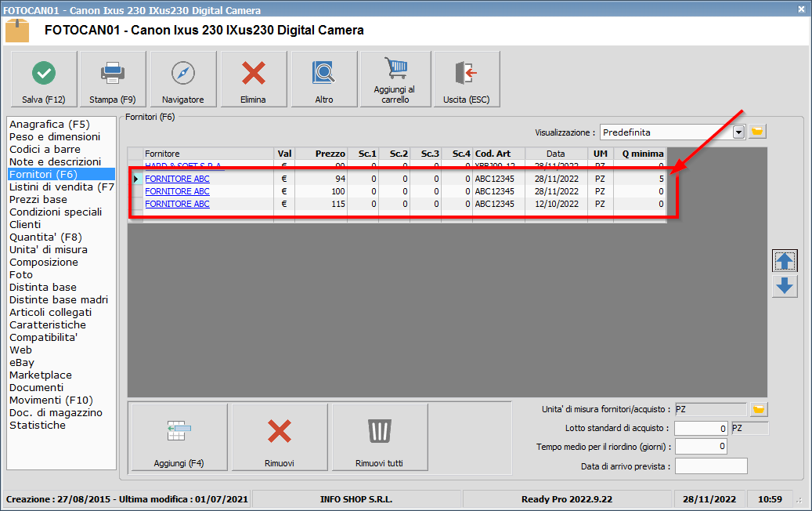Click the Uscita (ESC) exit button
The height and width of the screenshot is (511, 812).
click(467, 79)
